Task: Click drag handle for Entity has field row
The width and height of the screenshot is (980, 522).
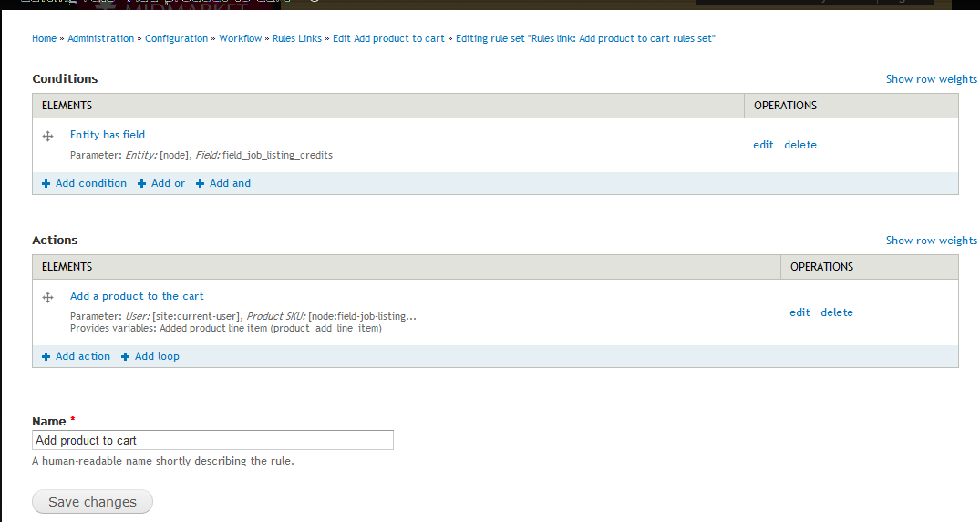Action: 48,136
